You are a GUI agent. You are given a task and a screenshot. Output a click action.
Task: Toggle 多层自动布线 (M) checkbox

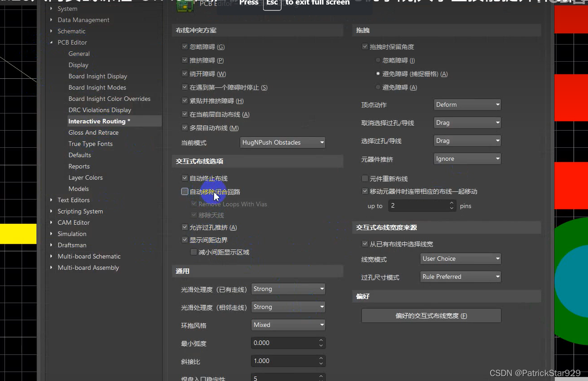185,127
